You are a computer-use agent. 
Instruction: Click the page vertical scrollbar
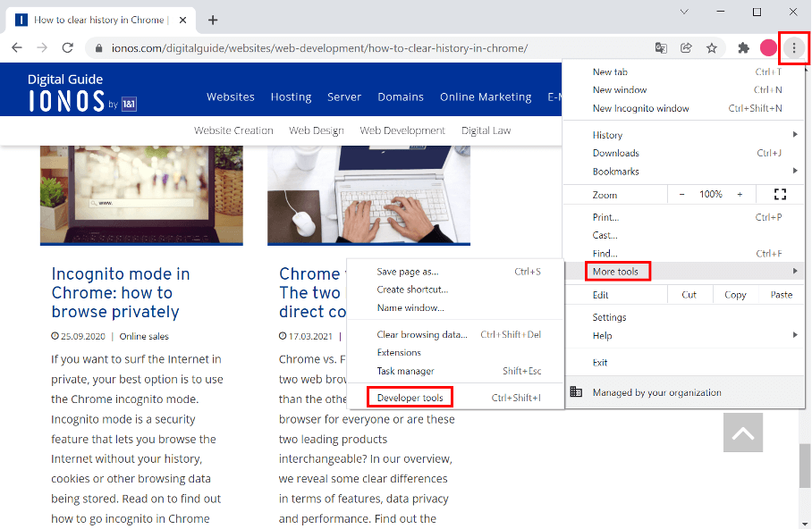tap(804, 466)
